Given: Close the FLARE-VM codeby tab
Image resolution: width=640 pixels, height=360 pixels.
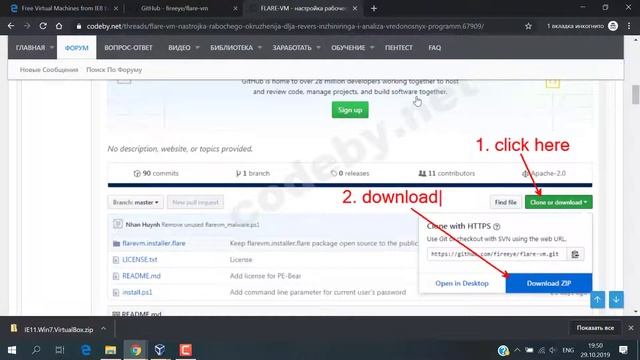Looking at the screenshot, I should (x=355, y=8).
